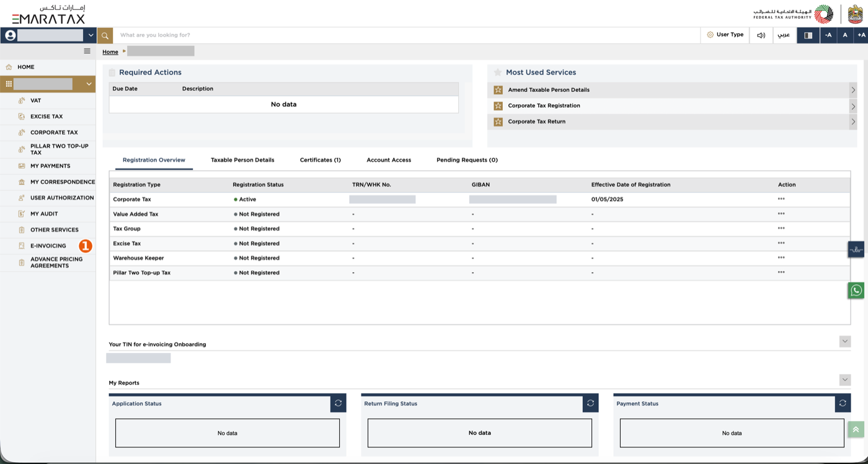This screenshot has width=868, height=464.
Task: Expand the taxable person dropdown in sidebar
Action: click(89, 84)
